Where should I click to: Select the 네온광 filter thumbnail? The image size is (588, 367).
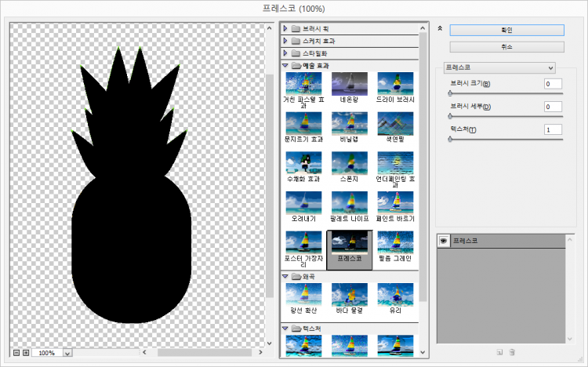[x=349, y=84]
